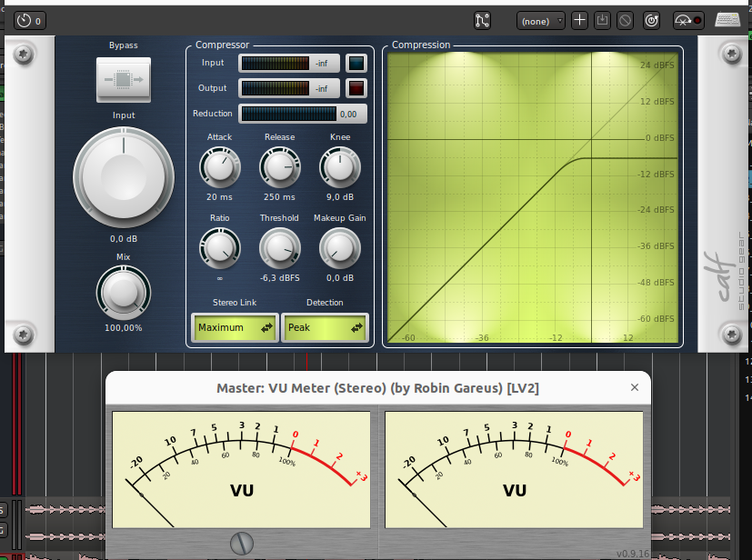The height and width of the screenshot is (560, 752).
Task: Click the keyboard icon in toolbar
Action: coord(727,20)
